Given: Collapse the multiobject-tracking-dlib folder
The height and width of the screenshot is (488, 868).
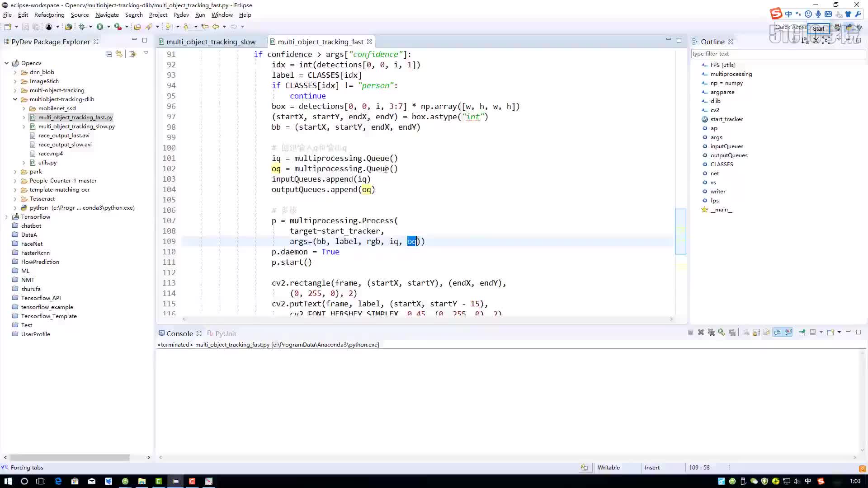Looking at the screenshot, I should coord(15,99).
